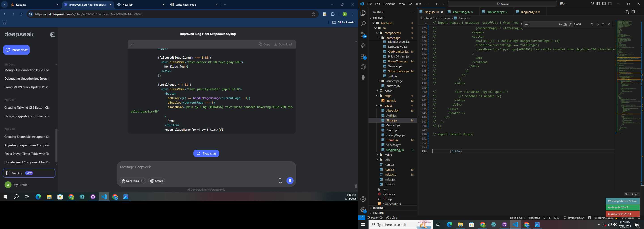Open All Bookmarks folder in Chrome

343,23
